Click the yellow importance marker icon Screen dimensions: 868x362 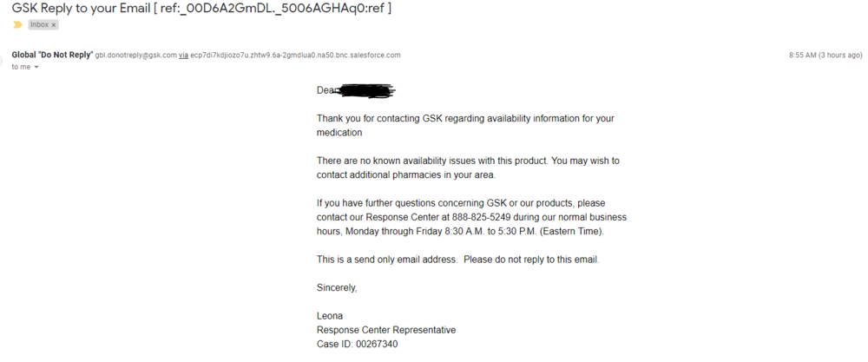17,25
